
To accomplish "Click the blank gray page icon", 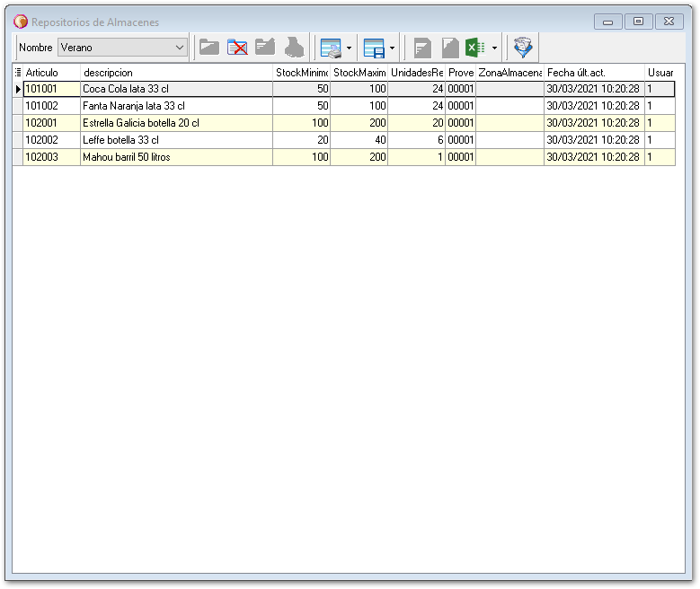I will click(x=450, y=48).
